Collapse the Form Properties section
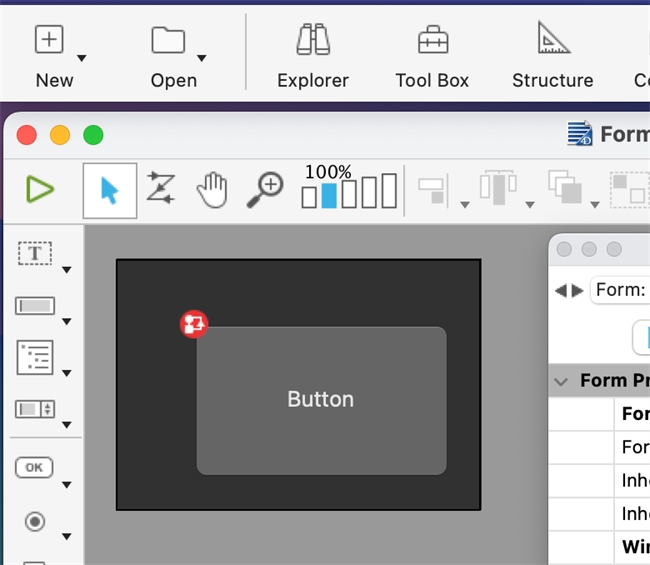Screen dimensions: 650x565 click(x=562, y=381)
